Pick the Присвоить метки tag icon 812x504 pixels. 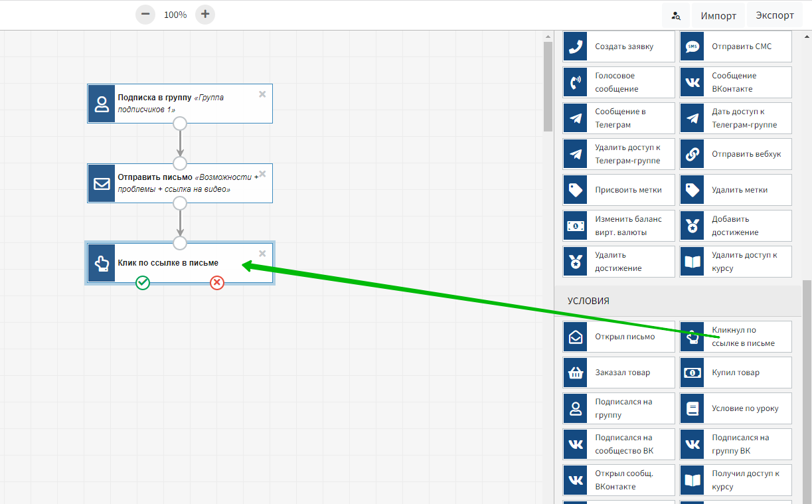(576, 190)
